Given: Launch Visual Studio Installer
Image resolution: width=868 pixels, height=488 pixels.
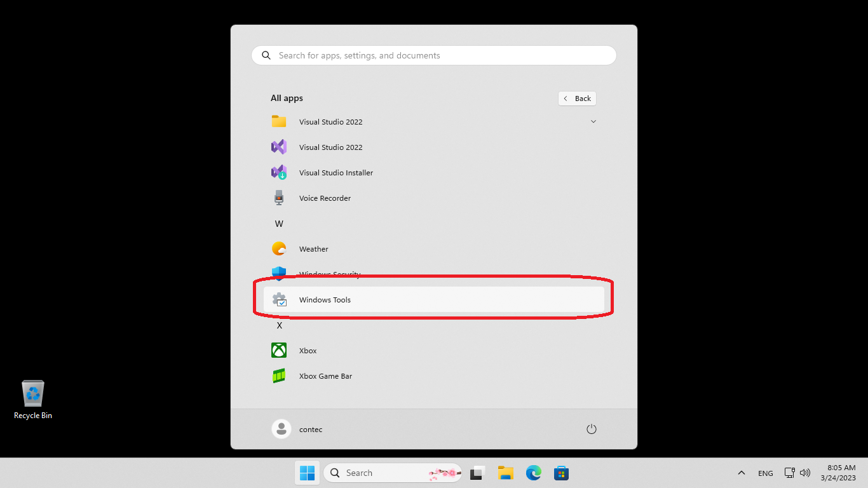Looking at the screenshot, I should click(336, 173).
